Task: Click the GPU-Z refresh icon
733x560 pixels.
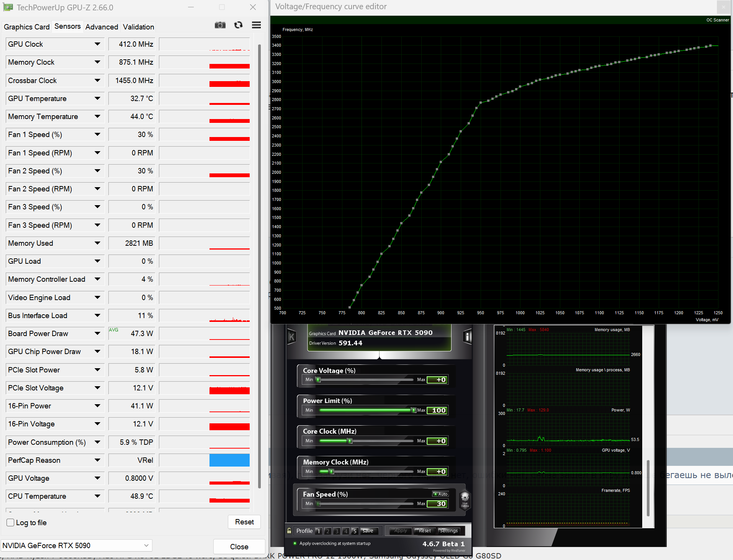Action: click(239, 25)
